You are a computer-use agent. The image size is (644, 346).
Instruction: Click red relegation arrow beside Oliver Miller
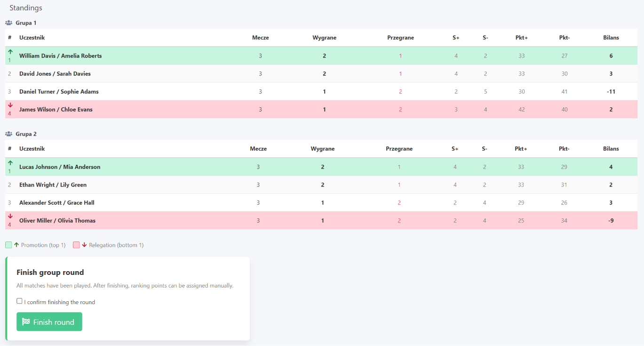coord(10,217)
